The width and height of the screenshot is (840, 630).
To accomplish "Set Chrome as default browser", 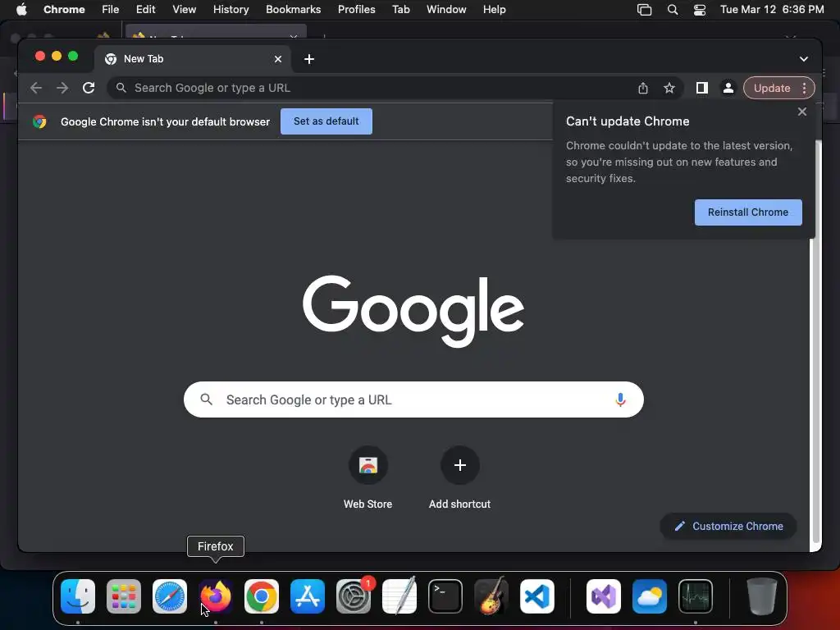I will pos(326,121).
